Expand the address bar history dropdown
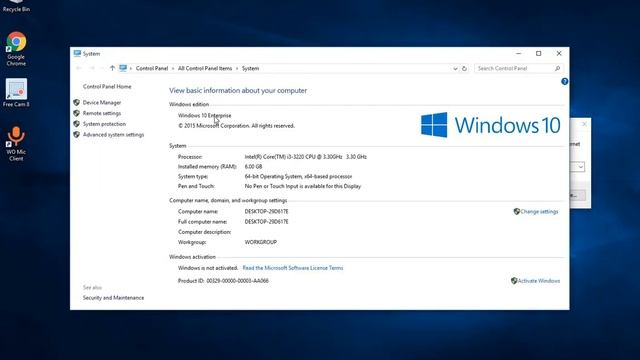Screen dimensions: 640x360 click(x=455, y=69)
